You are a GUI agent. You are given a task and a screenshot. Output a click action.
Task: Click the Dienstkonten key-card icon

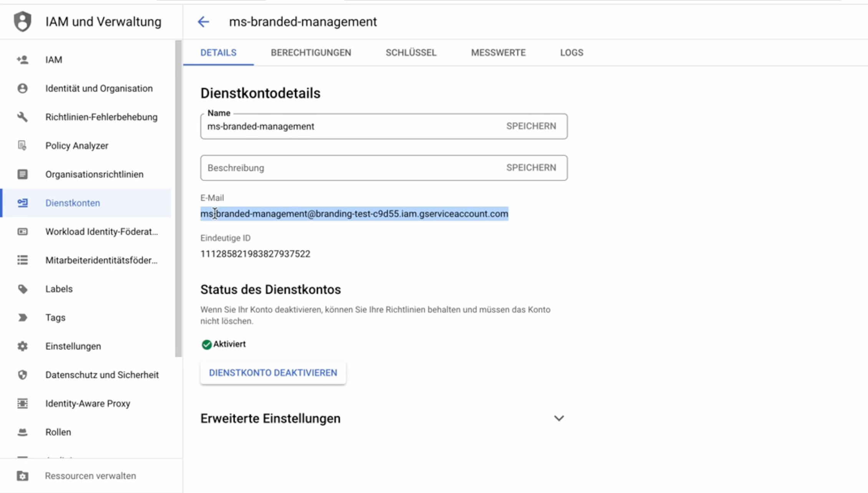click(22, 203)
